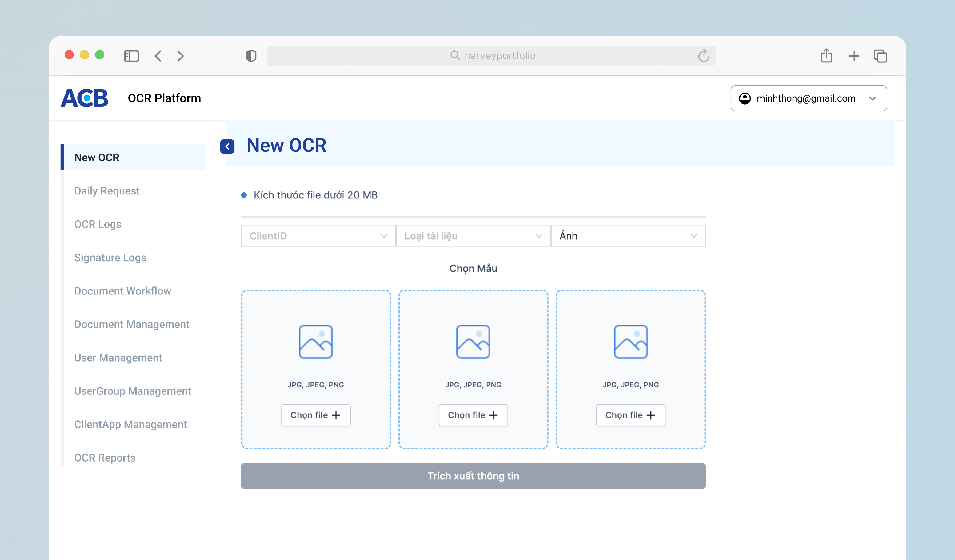This screenshot has height=560, width=955.
Task: Expand the Loại tài liệu dropdown
Action: (473, 236)
